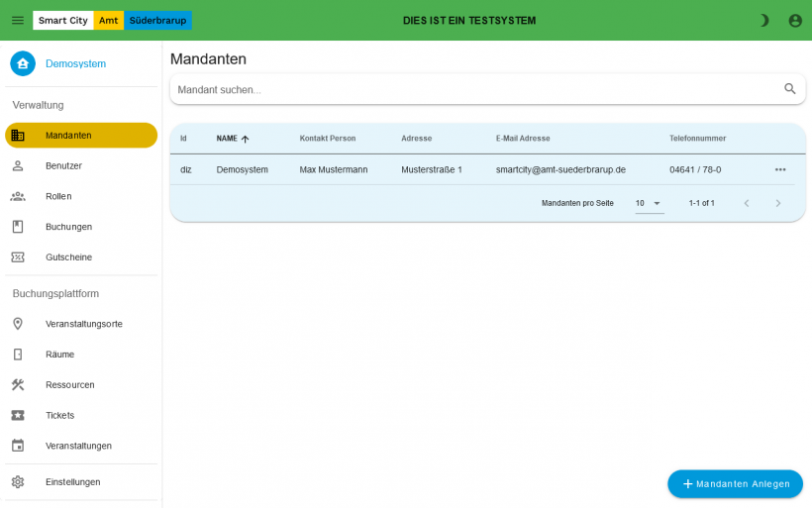The image size is (812, 508).
Task: Go to Benutzer in sidebar
Action: [63, 165]
